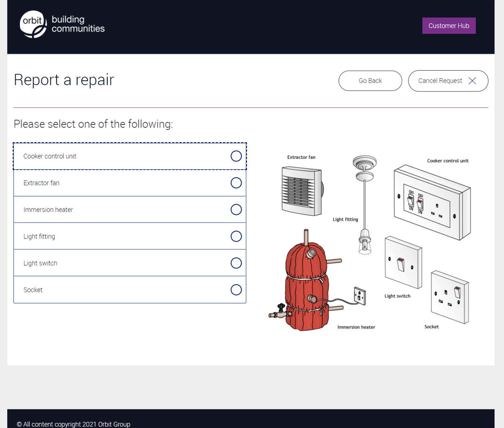Click the X icon in Cancel Request
Screen dimensions: 504x428
click(472, 81)
